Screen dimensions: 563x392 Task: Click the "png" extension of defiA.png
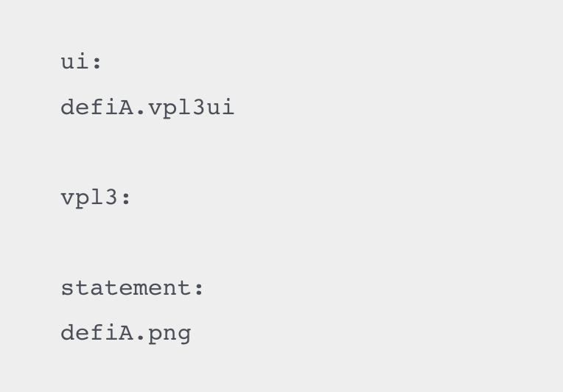coord(169,334)
